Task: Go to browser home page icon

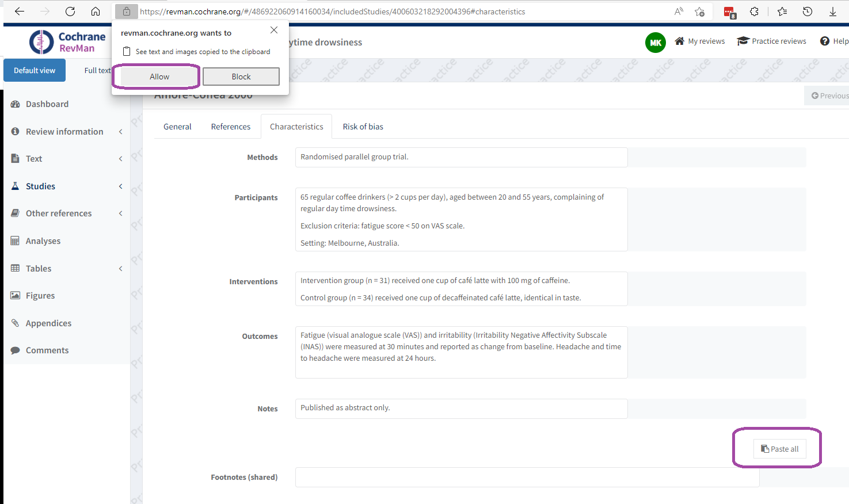Action: pos(96,12)
